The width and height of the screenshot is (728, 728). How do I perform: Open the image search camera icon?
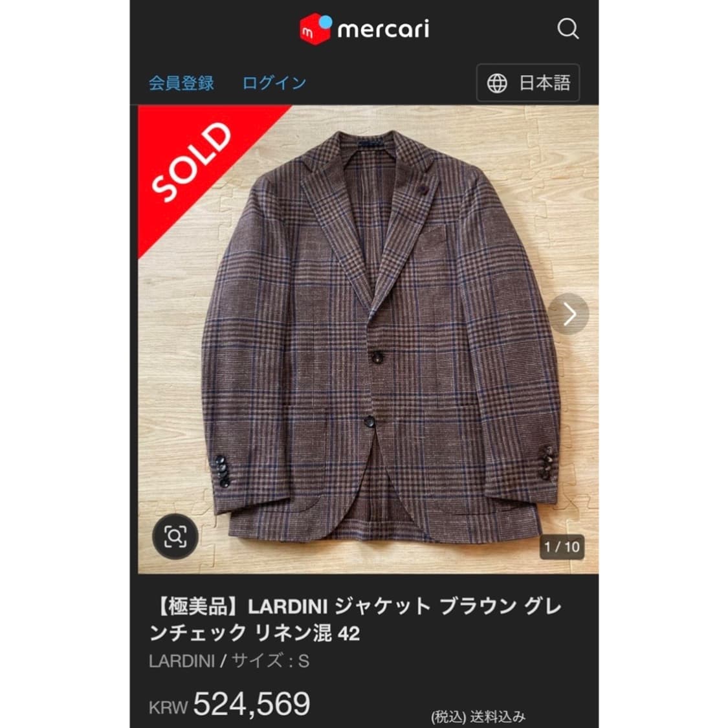[175, 536]
